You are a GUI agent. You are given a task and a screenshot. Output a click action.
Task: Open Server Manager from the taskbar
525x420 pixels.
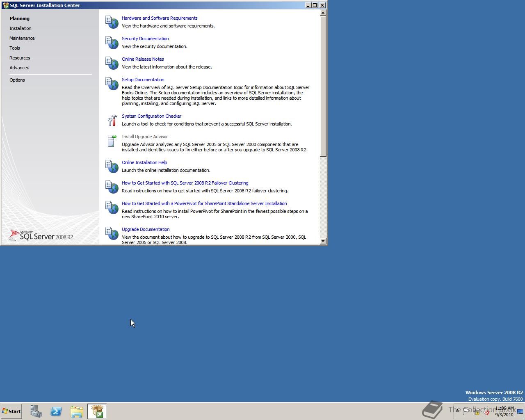tap(36, 411)
